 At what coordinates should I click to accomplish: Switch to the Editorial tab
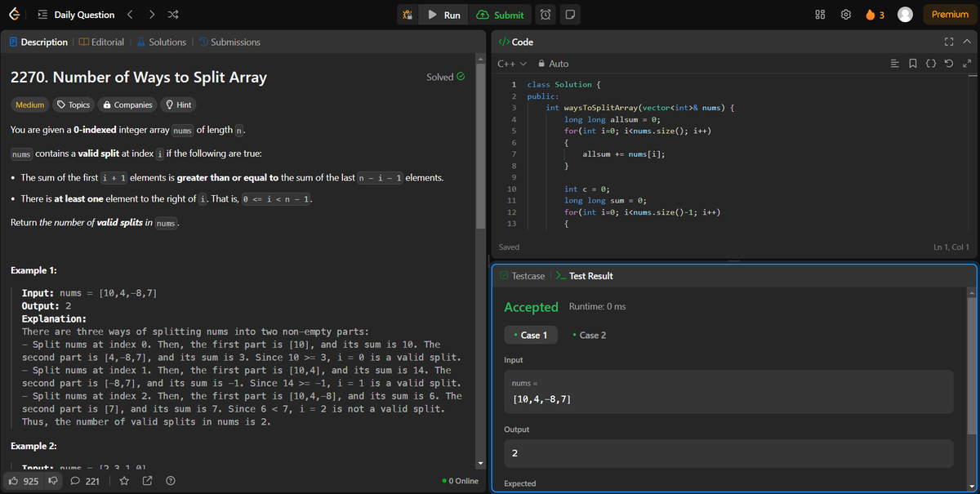pos(101,42)
